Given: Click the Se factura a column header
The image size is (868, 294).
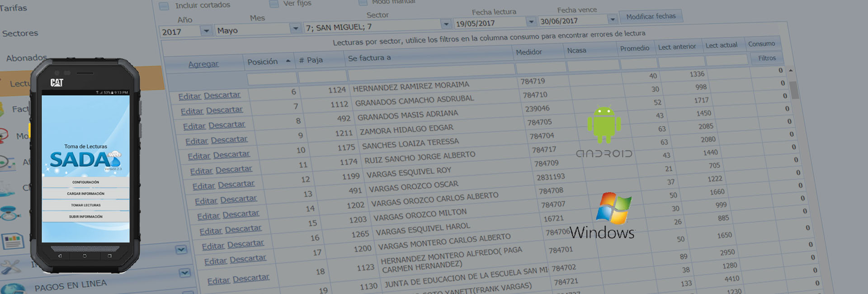Looking at the screenshot, I should [x=369, y=58].
